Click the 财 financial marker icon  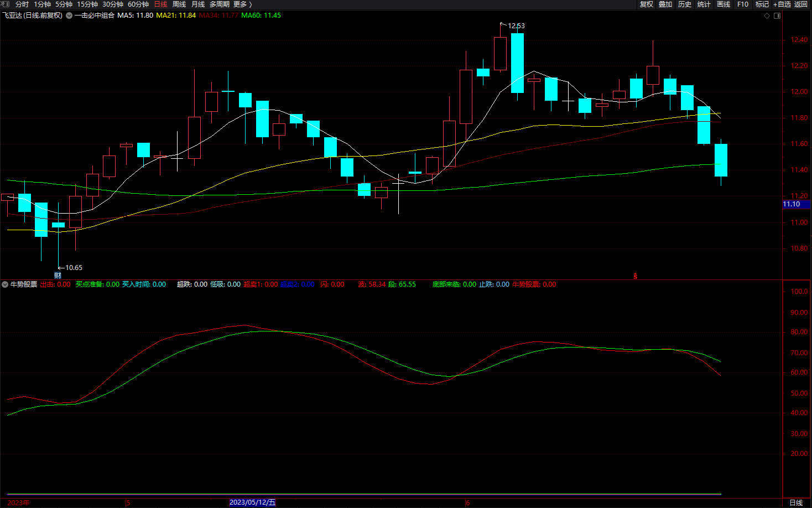[x=58, y=275]
